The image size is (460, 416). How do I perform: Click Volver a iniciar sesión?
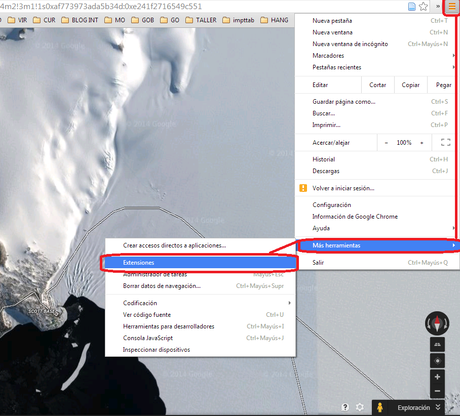(x=375, y=188)
